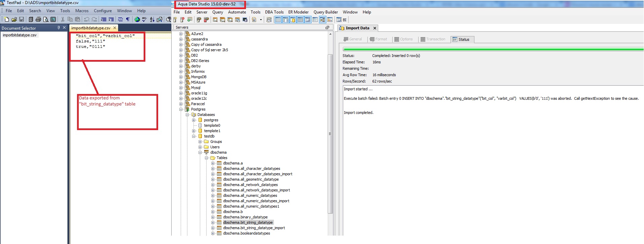Select dbschema.bit_string_datatype_import table
This screenshot has height=244, width=644.
[254, 228]
